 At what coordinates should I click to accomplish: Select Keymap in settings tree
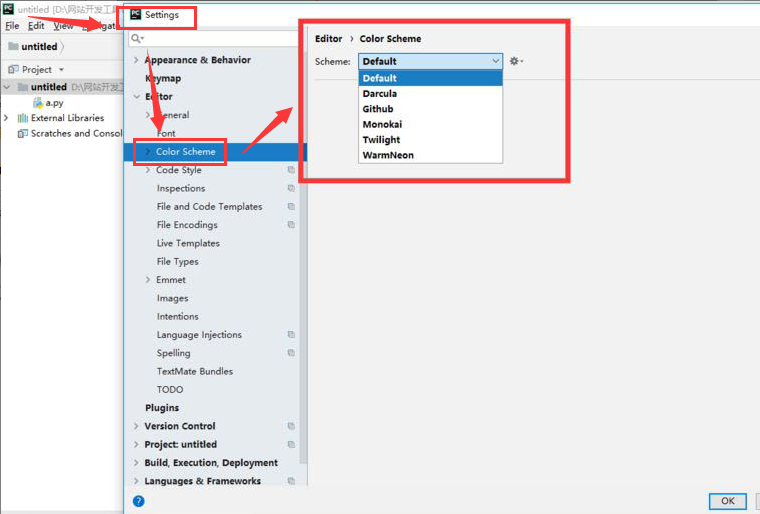(x=163, y=79)
